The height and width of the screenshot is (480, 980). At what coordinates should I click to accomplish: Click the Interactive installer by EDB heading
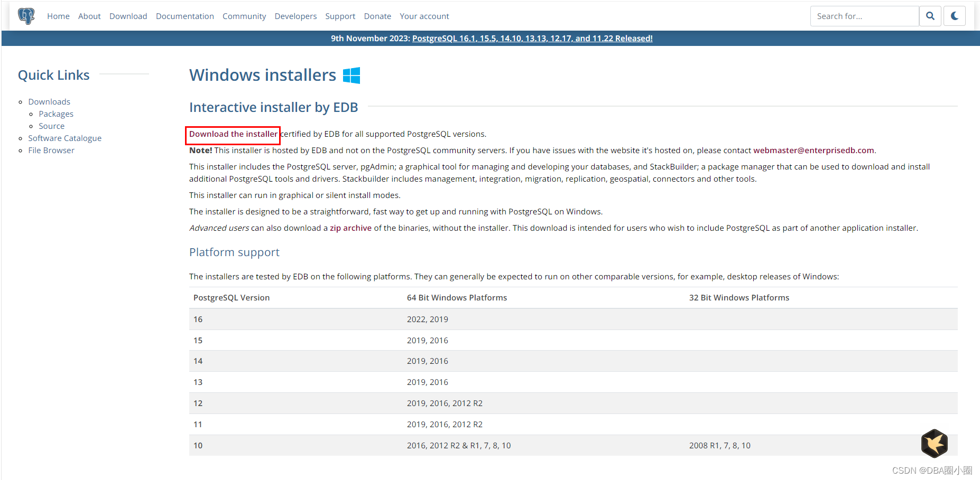274,107
